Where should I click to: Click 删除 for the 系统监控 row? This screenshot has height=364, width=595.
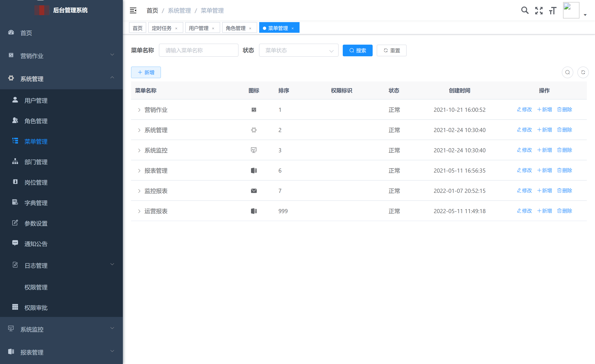564,150
